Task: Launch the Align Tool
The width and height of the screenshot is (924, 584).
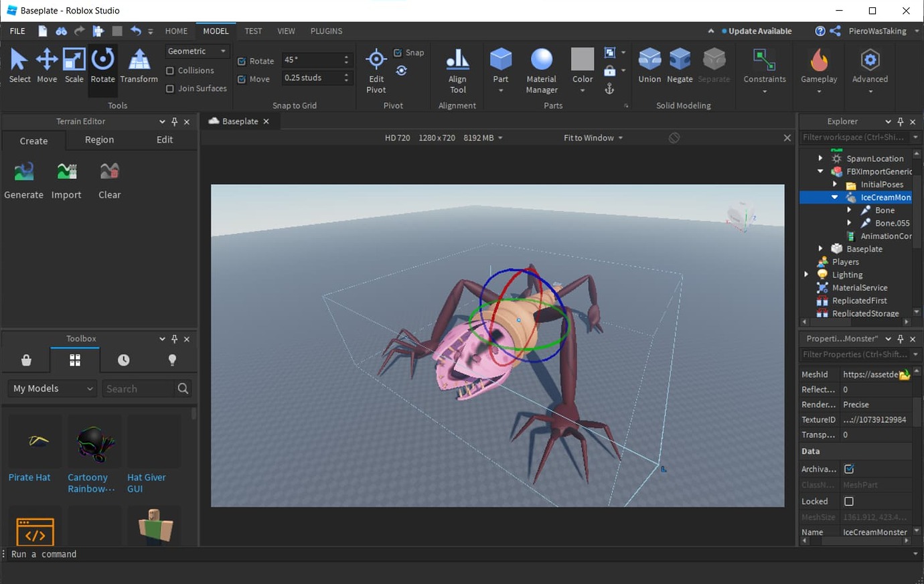Action: (x=457, y=70)
